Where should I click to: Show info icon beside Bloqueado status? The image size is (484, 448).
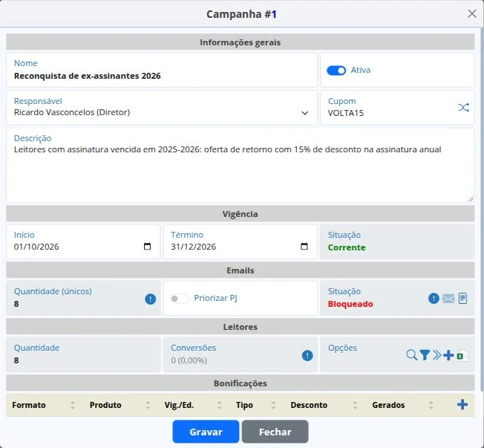434,298
